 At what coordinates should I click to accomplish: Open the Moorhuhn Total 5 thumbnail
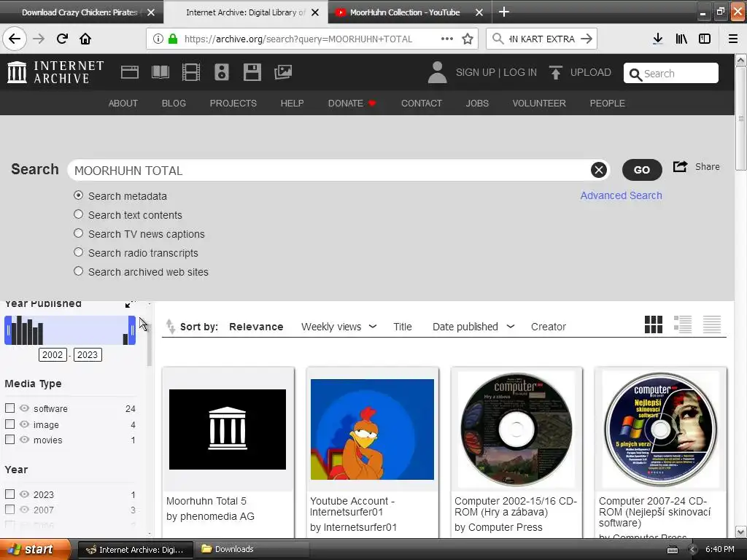228,429
